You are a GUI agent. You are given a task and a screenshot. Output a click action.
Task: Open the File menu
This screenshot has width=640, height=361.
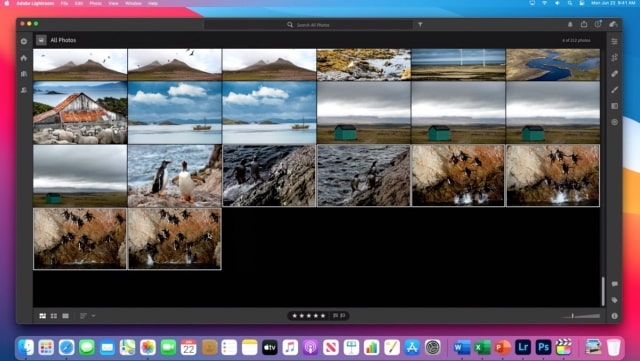(x=64, y=3)
